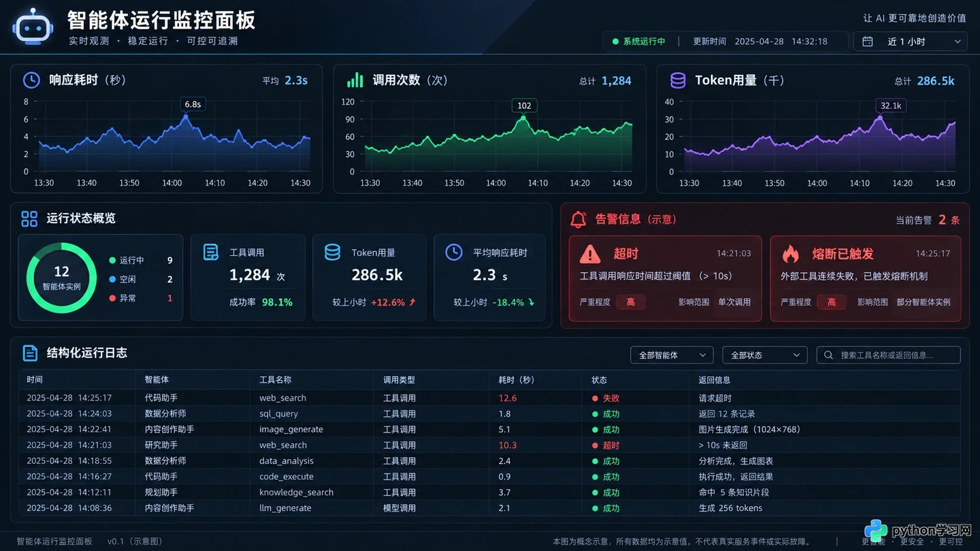
Task: Click the document icon in 工具调用 card
Action: (x=211, y=252)
